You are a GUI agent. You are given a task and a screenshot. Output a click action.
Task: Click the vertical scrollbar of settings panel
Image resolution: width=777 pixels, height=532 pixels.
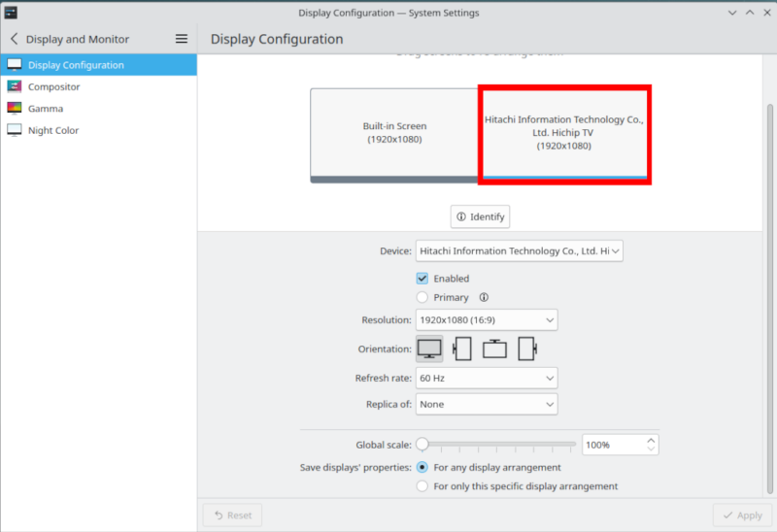[x=769, y=299]
